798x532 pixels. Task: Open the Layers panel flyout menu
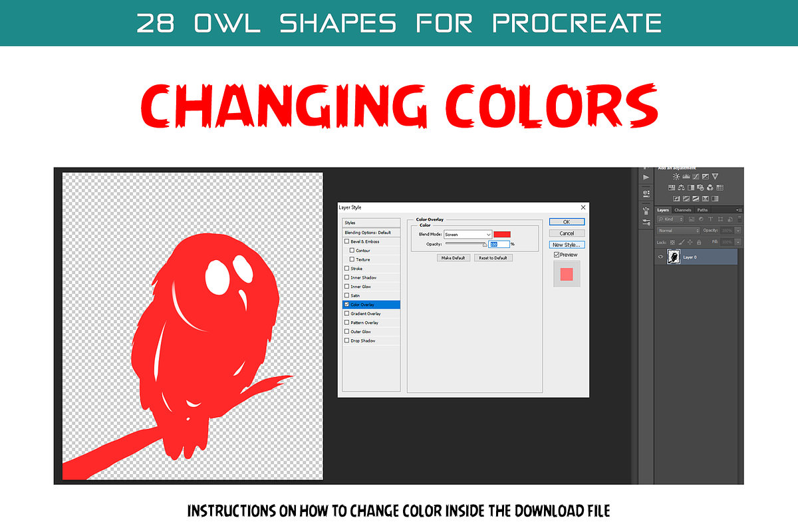739,210
